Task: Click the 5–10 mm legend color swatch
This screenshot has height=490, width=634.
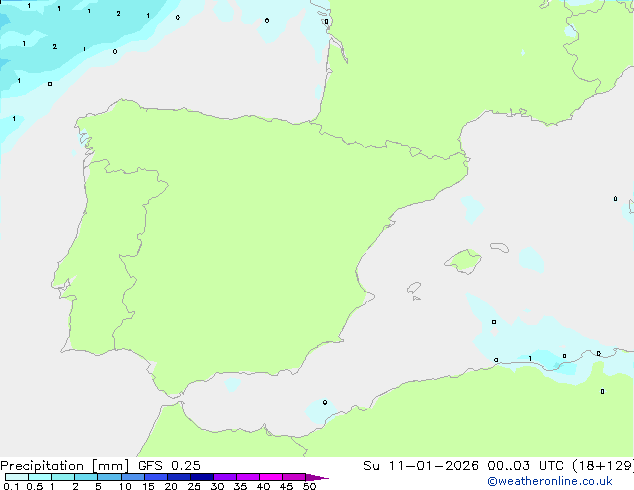Action: (x=109, y=477)
